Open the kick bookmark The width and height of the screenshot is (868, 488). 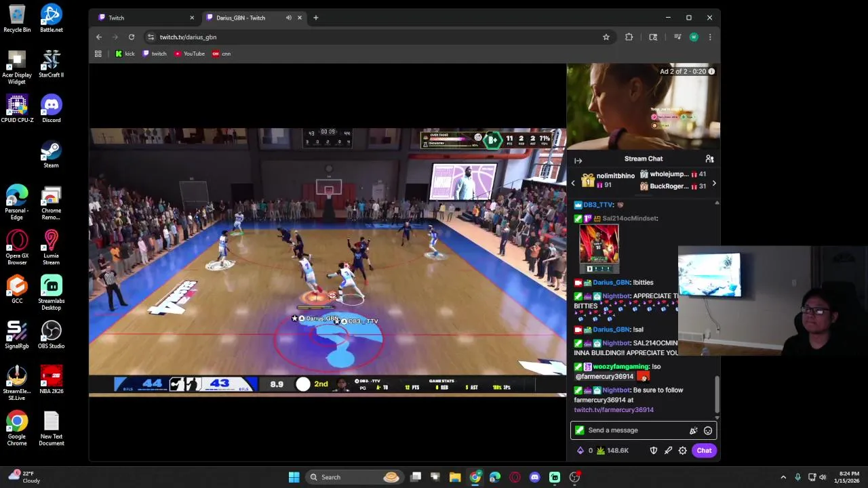(x=125, y=54)
